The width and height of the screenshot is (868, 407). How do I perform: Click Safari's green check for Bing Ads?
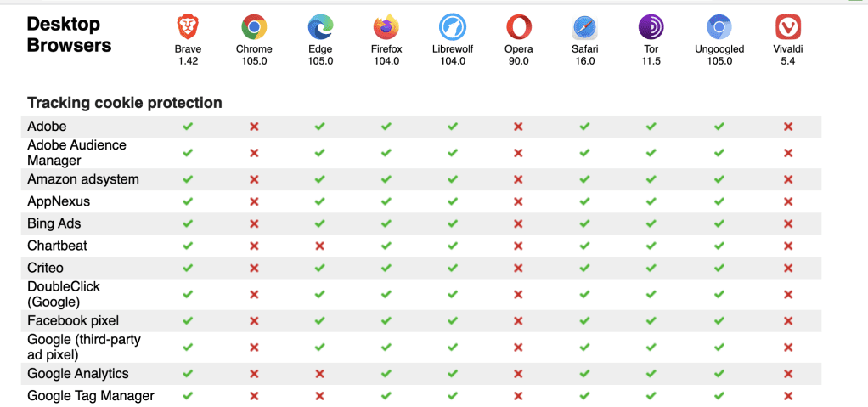(584, 223)
